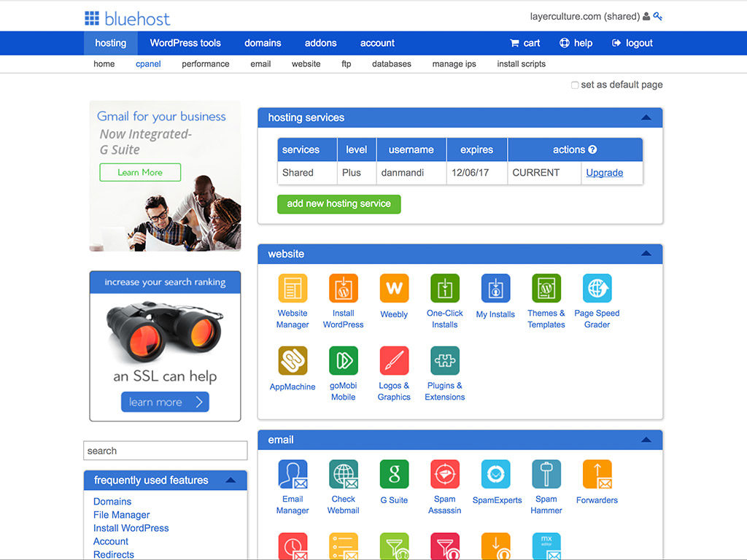
Task: Select the hosting main tab
Action: [x=111, y=43]
